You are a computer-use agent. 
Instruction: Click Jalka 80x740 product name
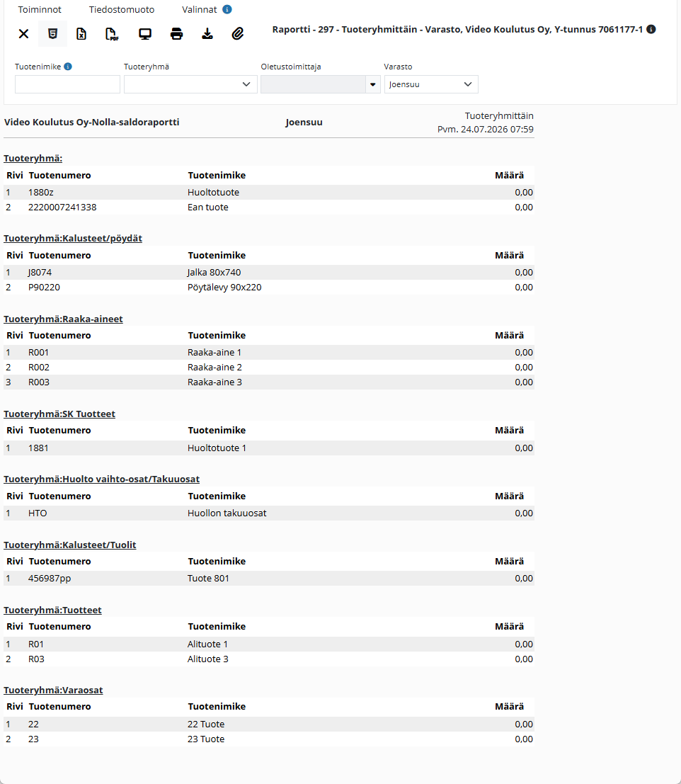click(x=214, y=273)
